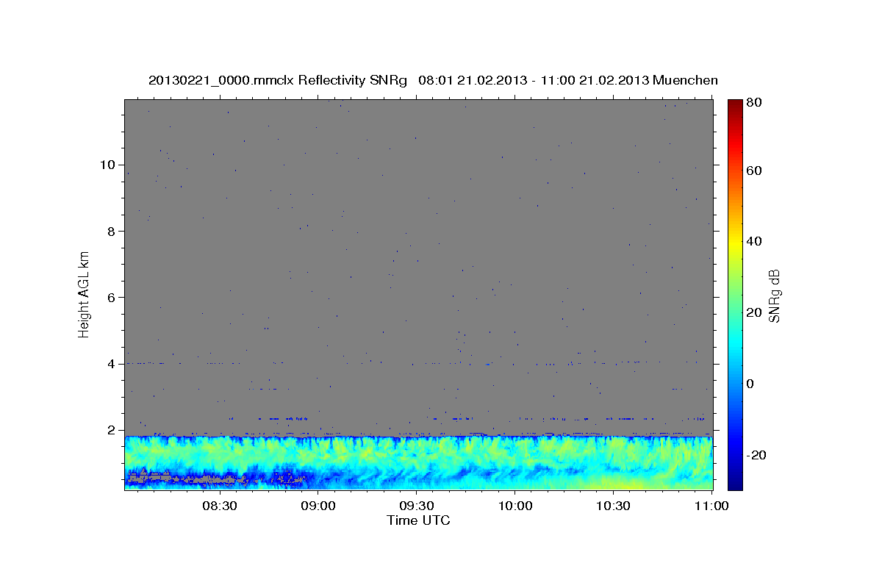Click the 'Time UTC' x-axis label
This screenshot has height=588, width=882.
tap(418, 520)
